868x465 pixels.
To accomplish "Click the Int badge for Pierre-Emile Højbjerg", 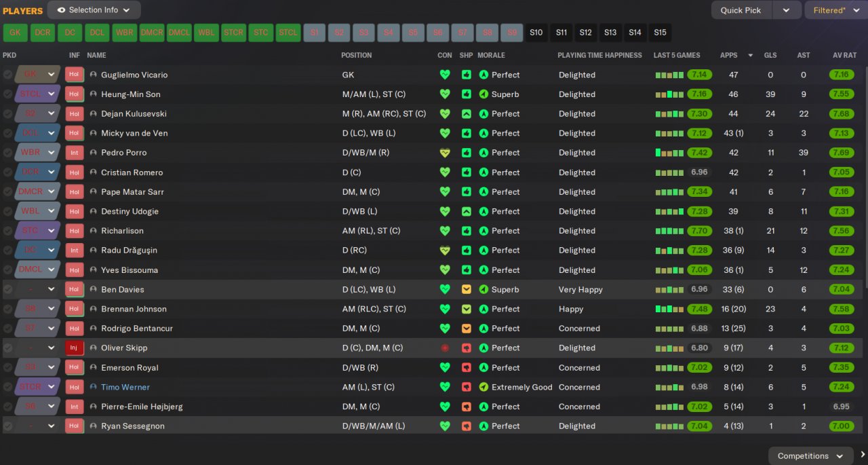I will click(74, 407).
